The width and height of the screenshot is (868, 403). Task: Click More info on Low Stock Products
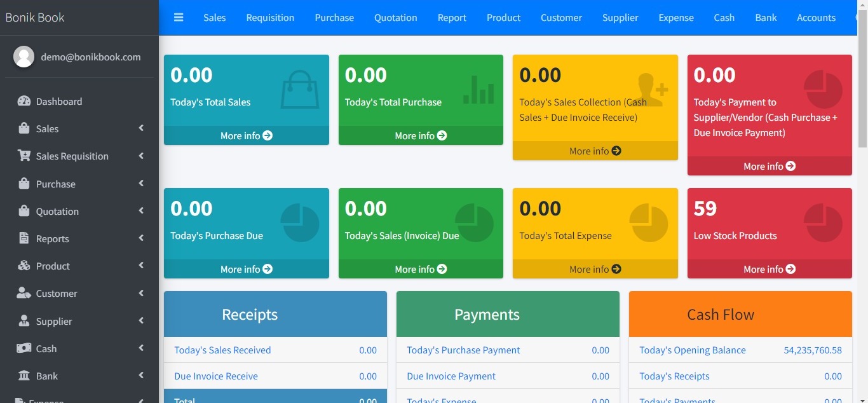(x=769, y=270)
